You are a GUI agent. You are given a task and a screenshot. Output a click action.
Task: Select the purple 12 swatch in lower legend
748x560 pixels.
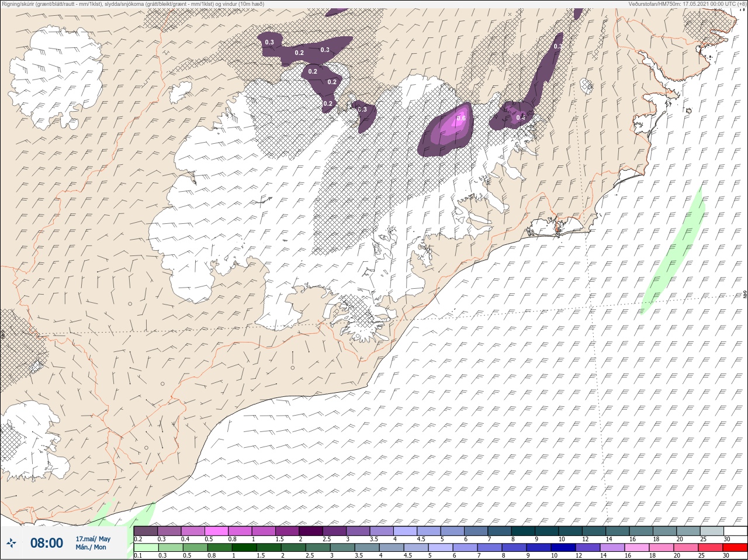pos(587,548)
